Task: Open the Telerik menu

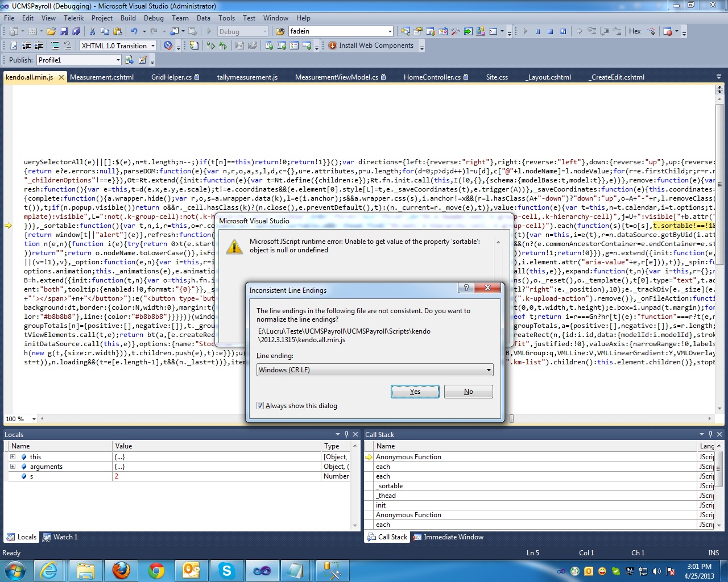Action: [x=73, y=18]
